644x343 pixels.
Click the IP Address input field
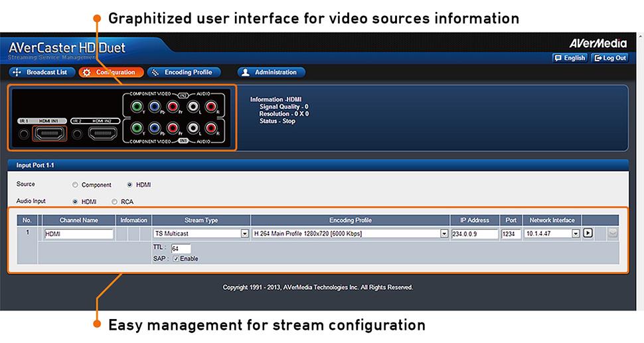[x=474, y=234]
